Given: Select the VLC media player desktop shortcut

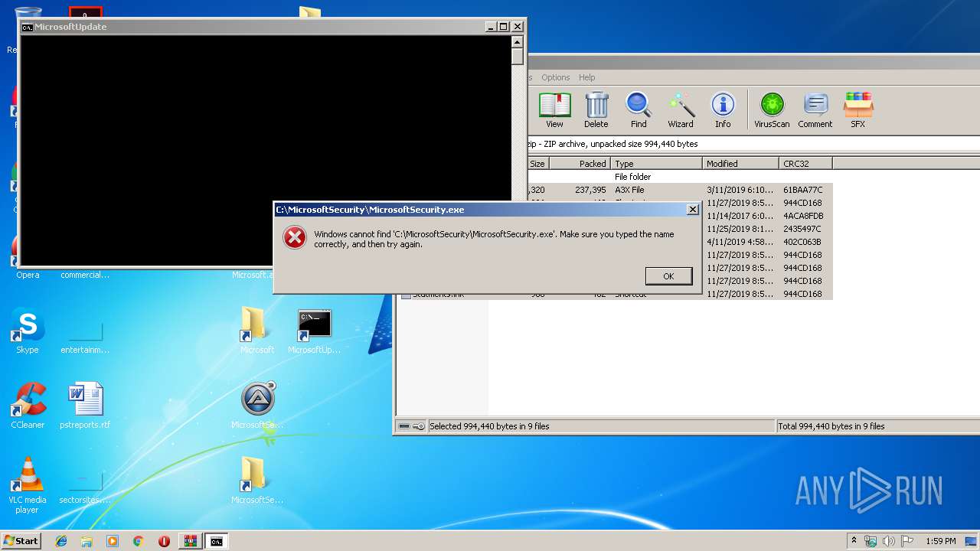Looking at the screenshot, I should point(28,484).
